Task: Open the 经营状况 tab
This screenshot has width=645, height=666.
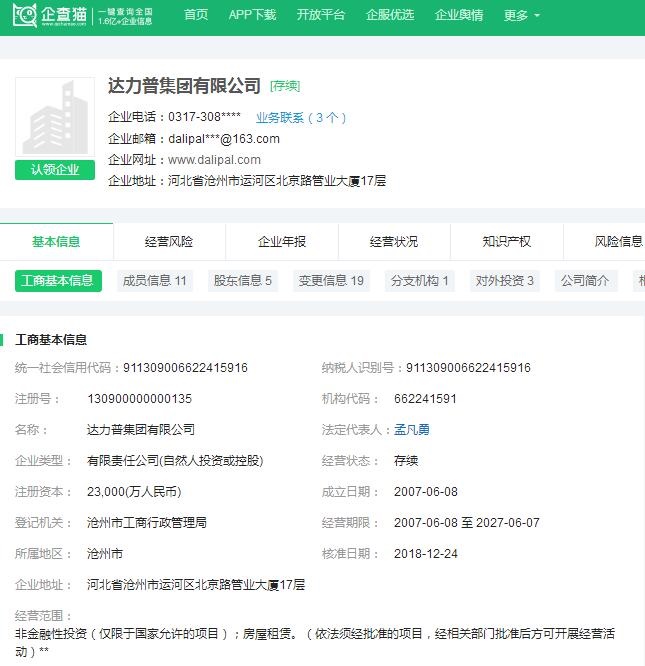Action: click(394, 242)
